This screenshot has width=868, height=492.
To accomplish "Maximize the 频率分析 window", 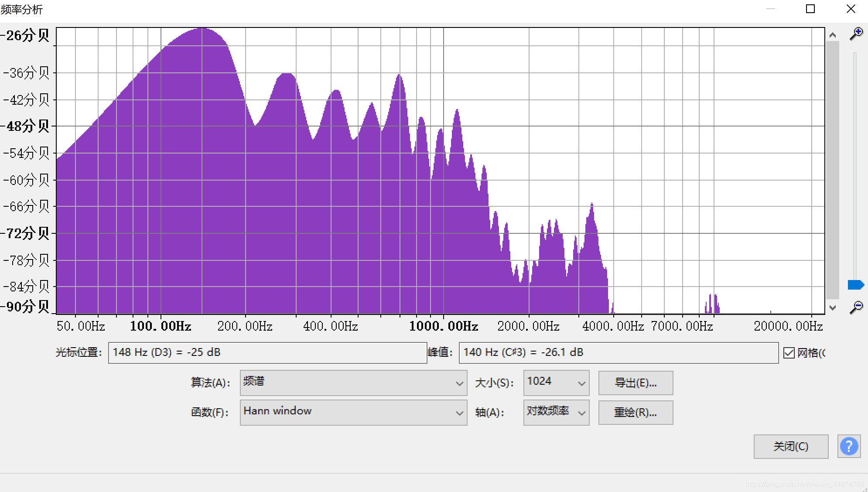I will click(x=810, y=9).
